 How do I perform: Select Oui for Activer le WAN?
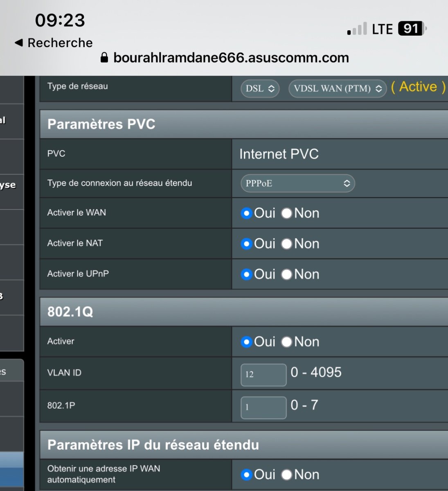coord(246,213)
